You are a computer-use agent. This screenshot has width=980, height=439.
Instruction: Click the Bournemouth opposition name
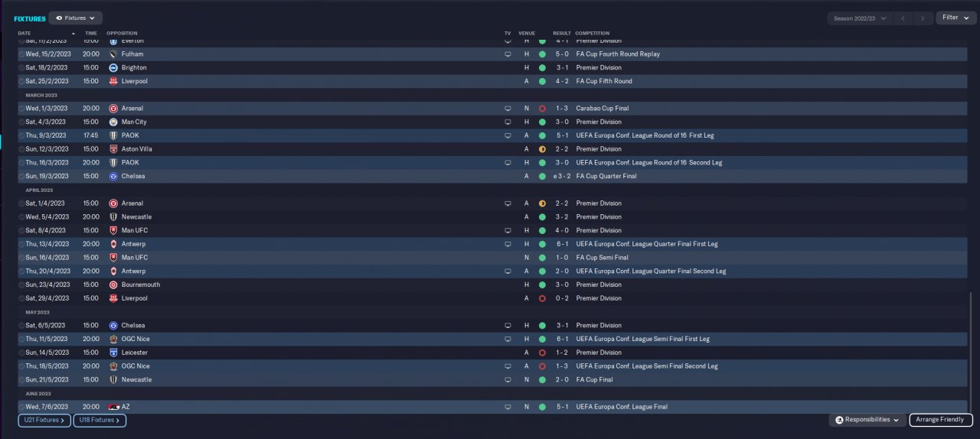tap(141, 285)
